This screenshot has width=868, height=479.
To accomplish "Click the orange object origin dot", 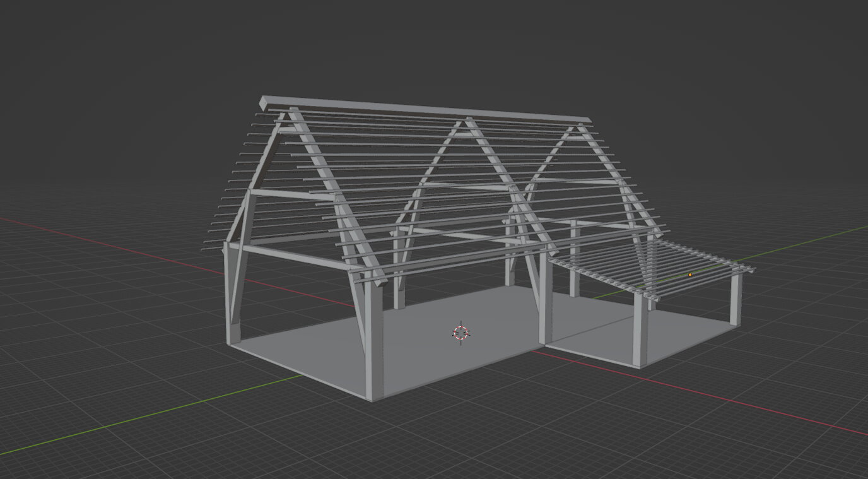I will [690, 275].
